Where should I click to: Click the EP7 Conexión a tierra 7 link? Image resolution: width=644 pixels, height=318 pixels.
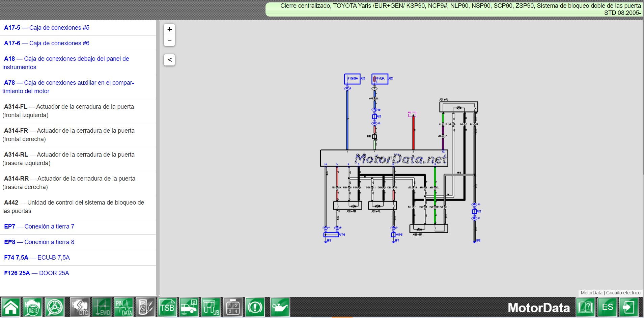click(x=39, y=227)
